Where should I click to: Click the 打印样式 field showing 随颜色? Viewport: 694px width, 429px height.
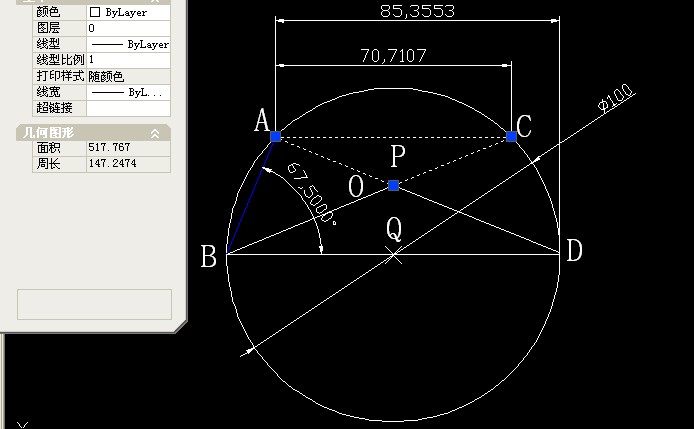(x=128, y=76)
